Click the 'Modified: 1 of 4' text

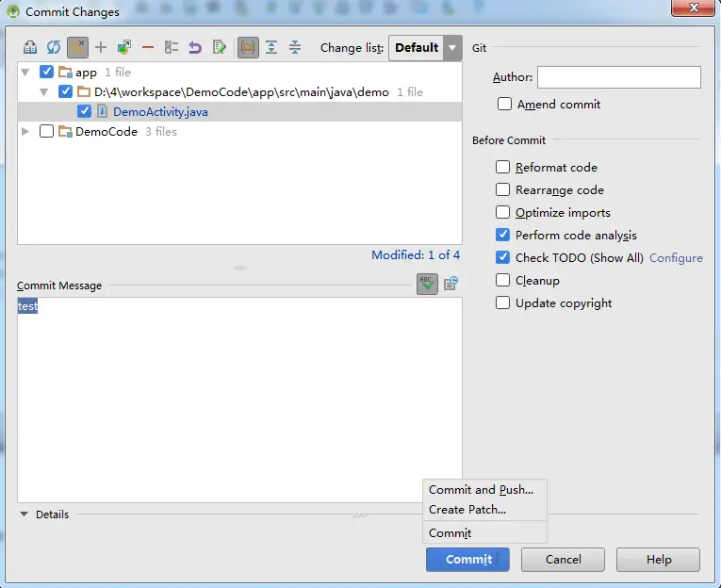tap(416, 255)
